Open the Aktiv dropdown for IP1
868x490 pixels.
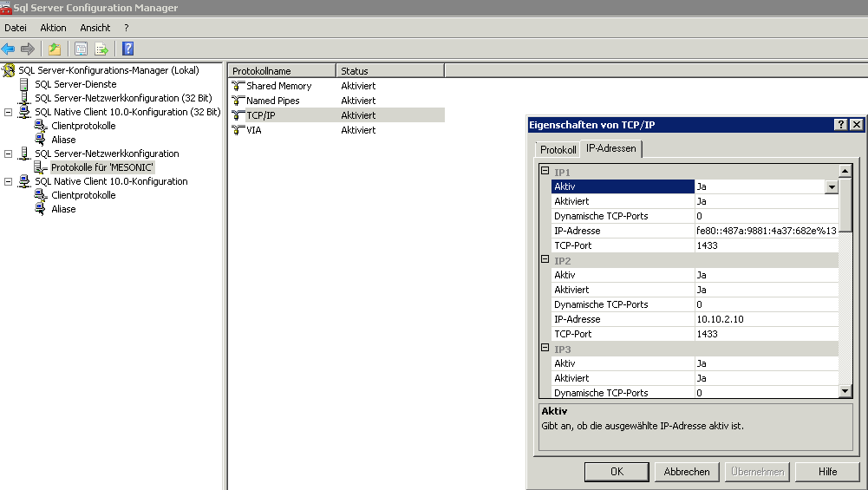[x=832, y=186]
